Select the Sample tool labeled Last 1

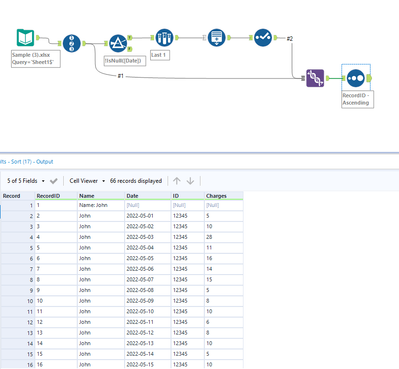click(x=164, y=38)
